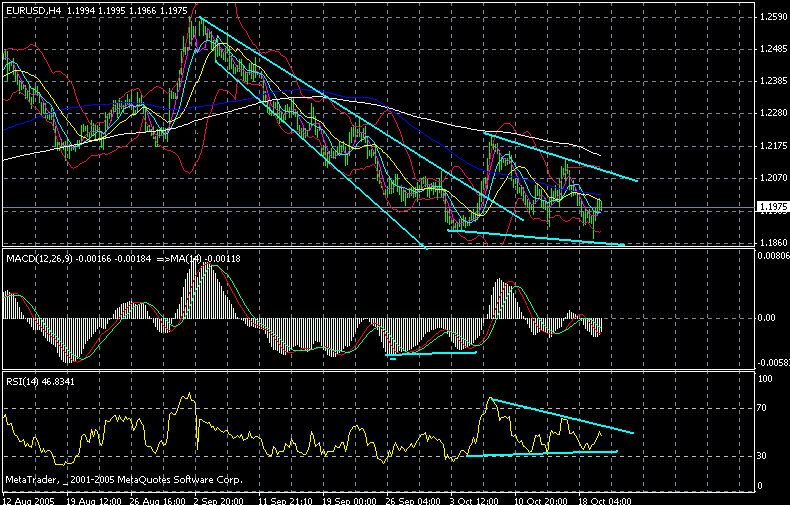Select the 1.2070 price axis value
Screen dimensions: 790x505
(772, 177)
